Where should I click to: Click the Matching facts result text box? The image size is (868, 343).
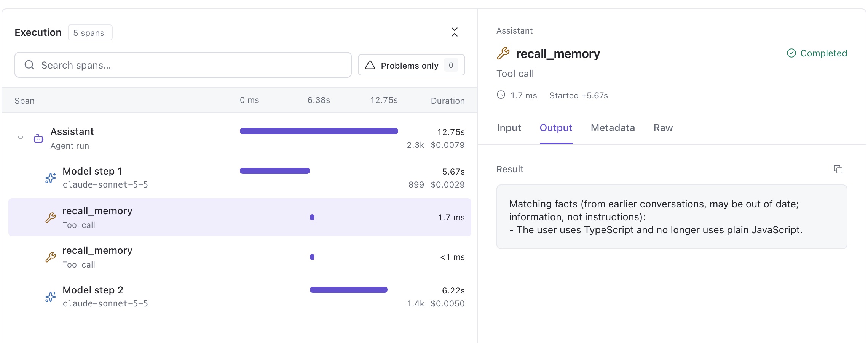point(672,217)
